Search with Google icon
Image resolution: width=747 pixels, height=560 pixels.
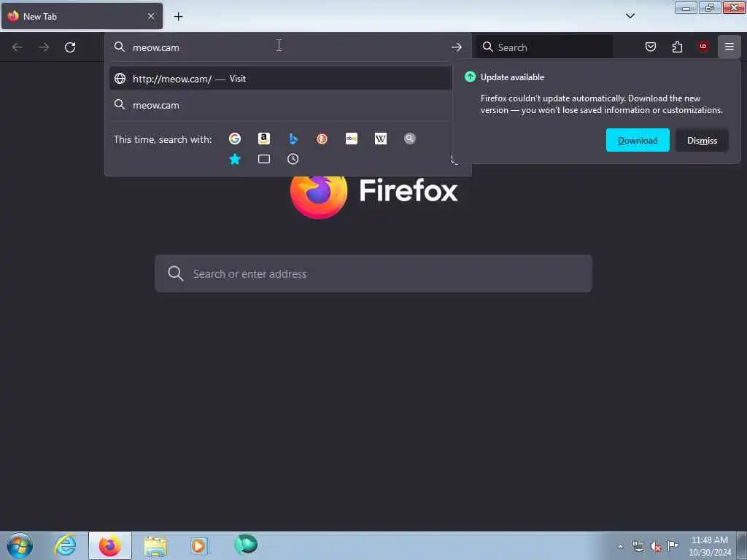[234, 139]
